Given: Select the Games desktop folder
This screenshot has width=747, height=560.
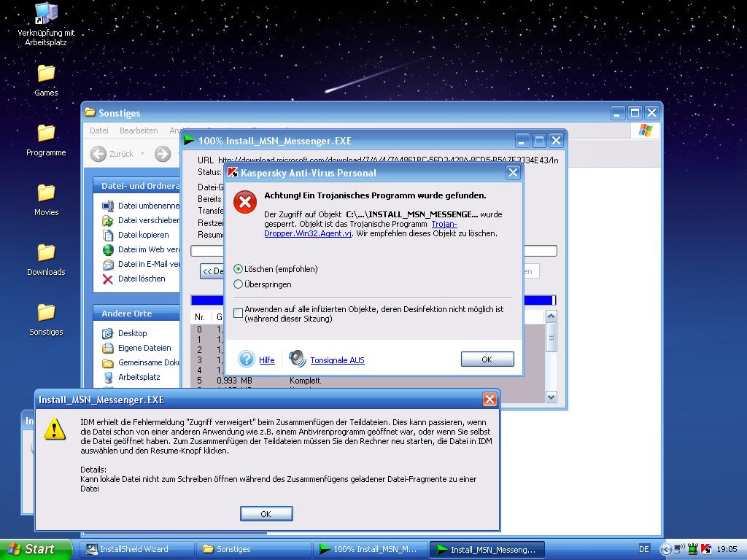Looking at the screenshot, I should [46, 80].
